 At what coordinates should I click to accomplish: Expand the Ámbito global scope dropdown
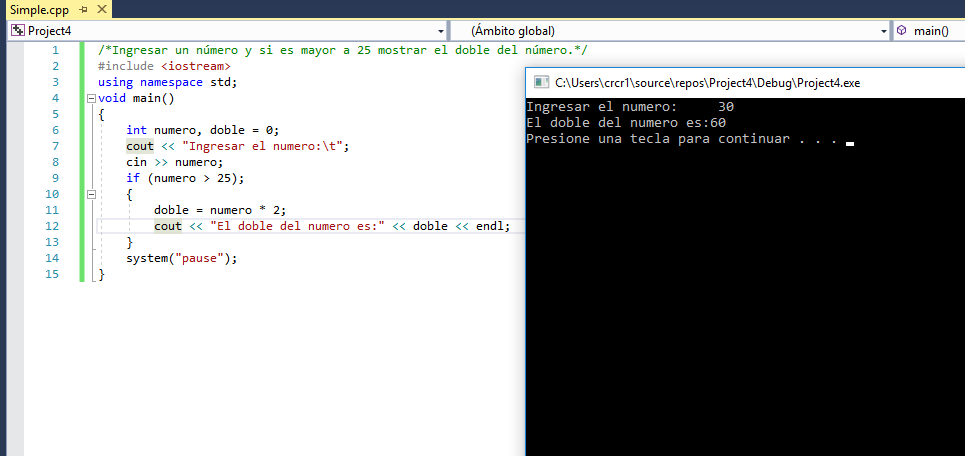(883, 31)
